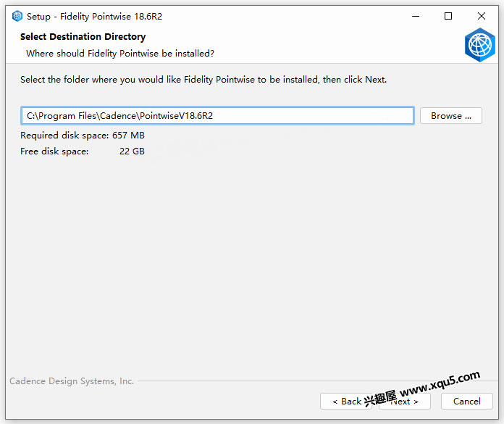
Task: Click the Browse ... button
Action: 451,116
